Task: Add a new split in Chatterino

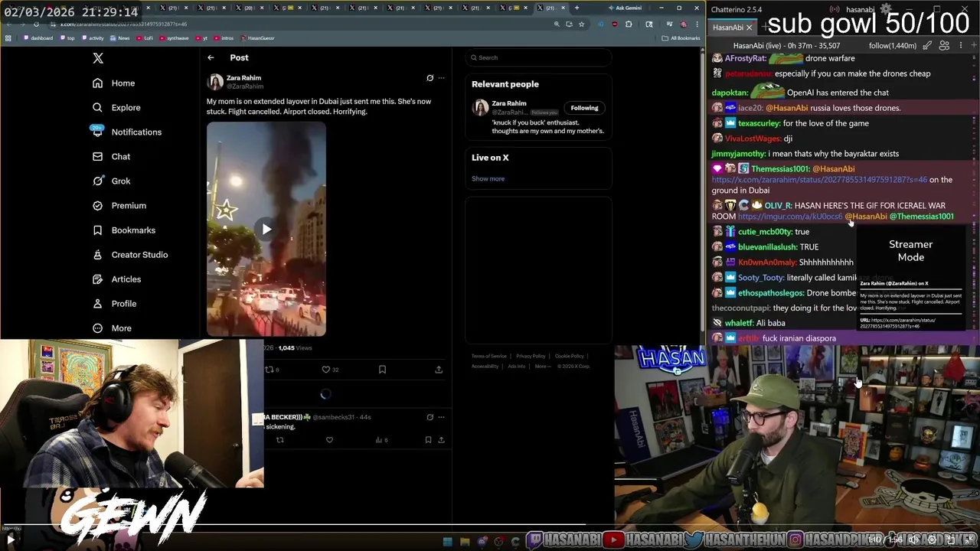Action: [x=975, y=46]
